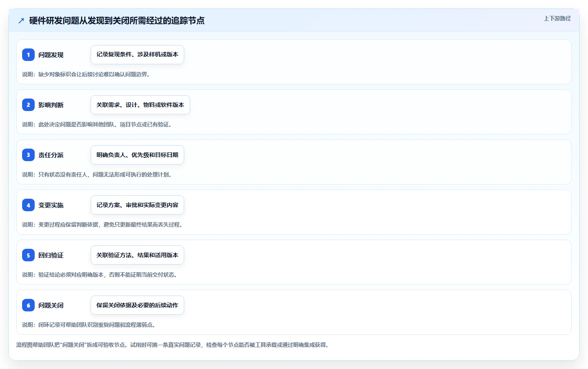
Task: Click the title 硬件研发问题从发现到关闭所需经过的追踪节点
Action: 117,20
